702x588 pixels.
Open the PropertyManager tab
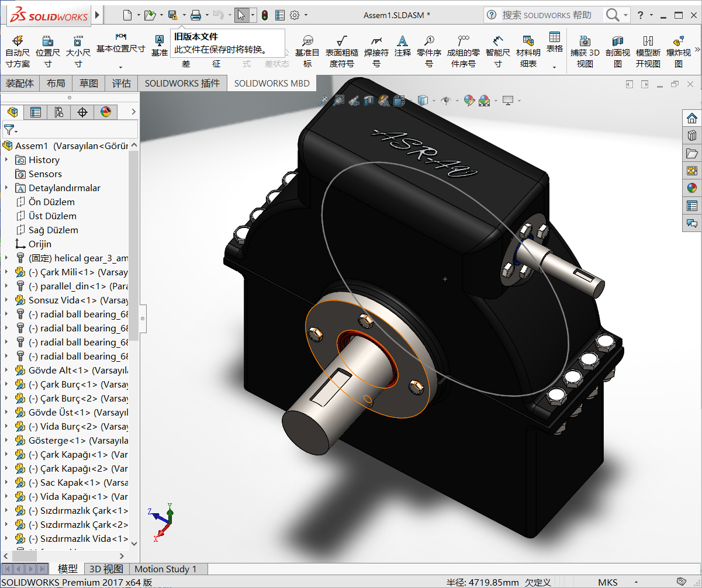tap(36, 112)
